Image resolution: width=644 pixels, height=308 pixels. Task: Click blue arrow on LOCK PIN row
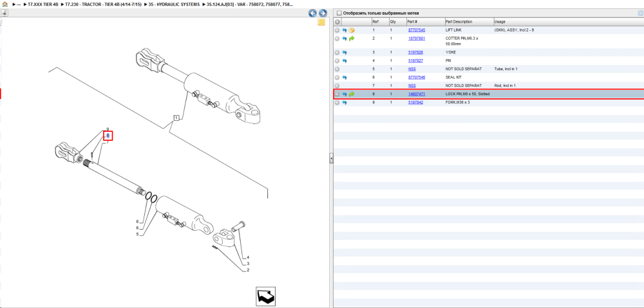(x=345, y=95)
